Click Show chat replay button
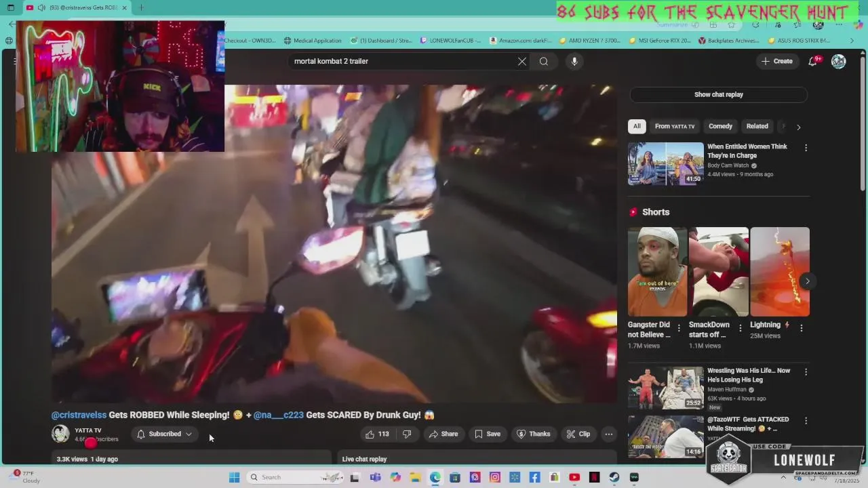This screenshot has width=868, height=488. 719,94
